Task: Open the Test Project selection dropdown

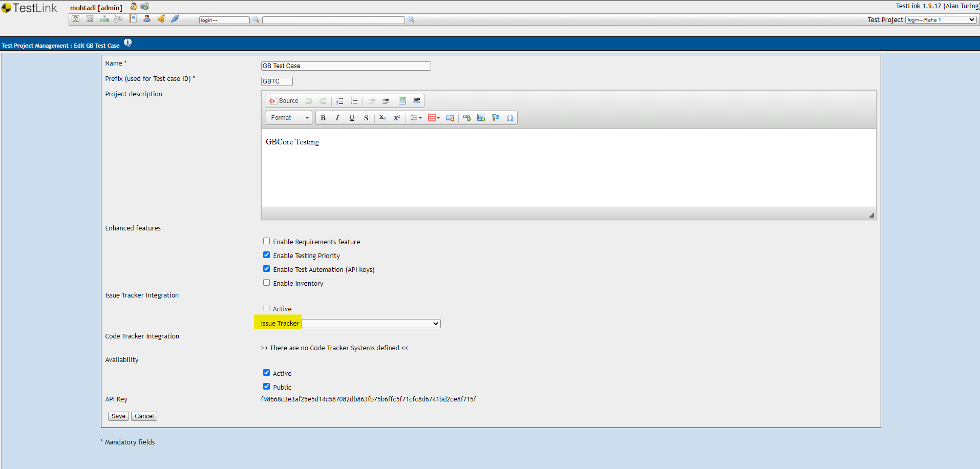Action: (941, 19)
